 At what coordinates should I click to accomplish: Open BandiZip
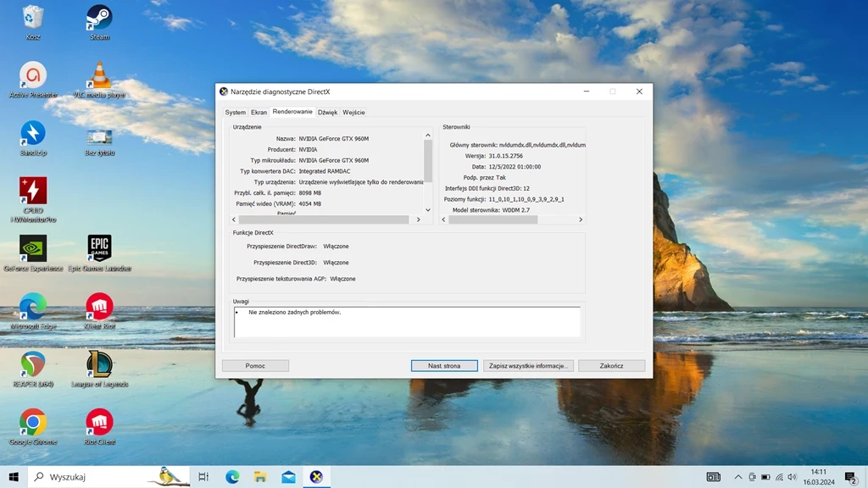click(34, 134)
